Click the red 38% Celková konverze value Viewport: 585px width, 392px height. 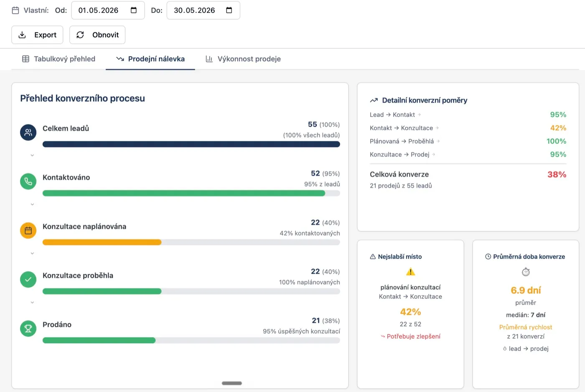click(x=557, y=175)
